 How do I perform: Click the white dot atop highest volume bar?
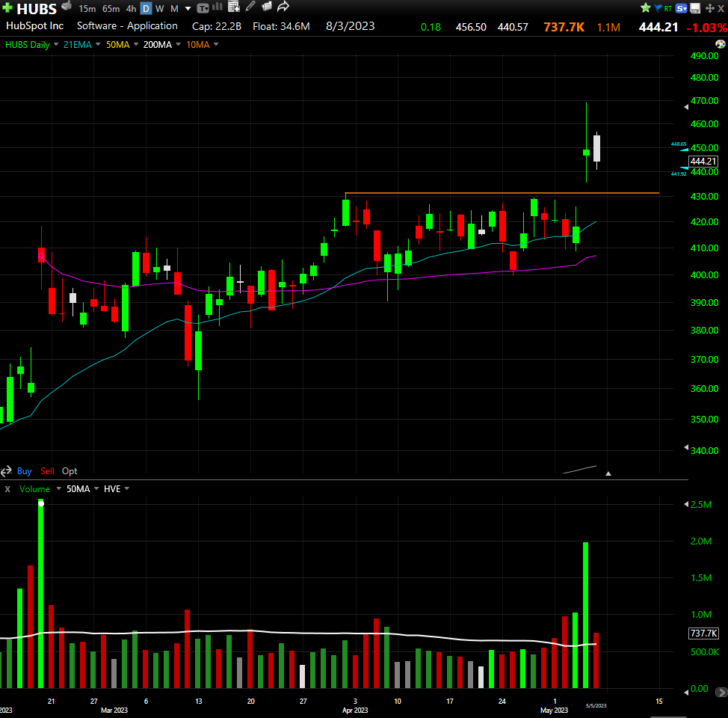coord(41,504)
